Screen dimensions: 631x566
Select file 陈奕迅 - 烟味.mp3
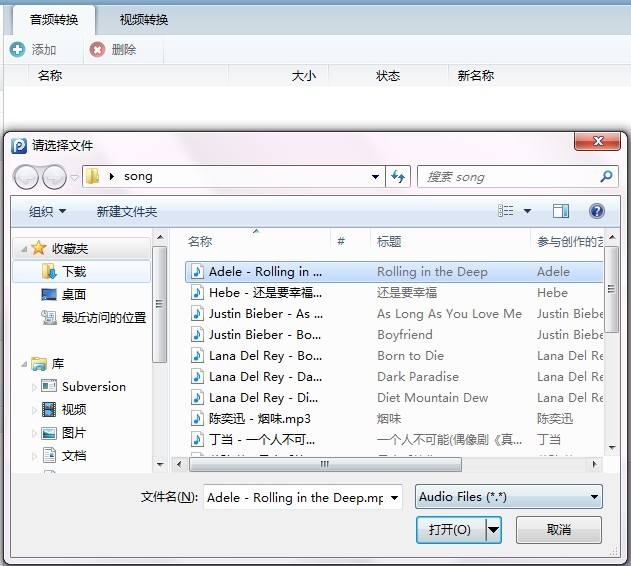tap(260, 419)
